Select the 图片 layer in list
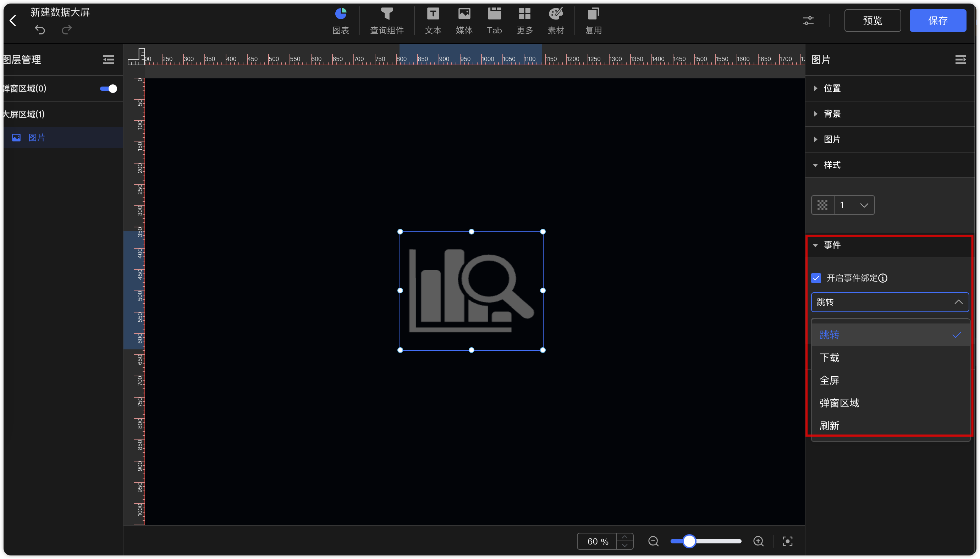The height and width of the screenshot is (559, 980). click(x=64, y=138)
